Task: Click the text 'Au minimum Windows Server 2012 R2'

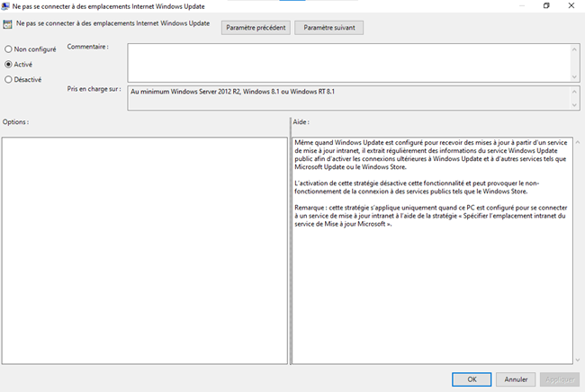Action: tap(185, 92)
